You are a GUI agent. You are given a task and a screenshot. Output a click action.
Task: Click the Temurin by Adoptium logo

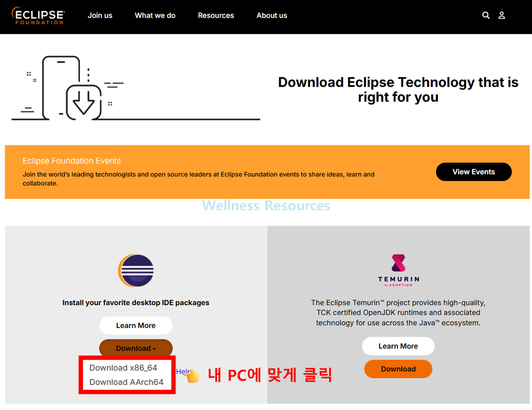click(x=398, y=270)
